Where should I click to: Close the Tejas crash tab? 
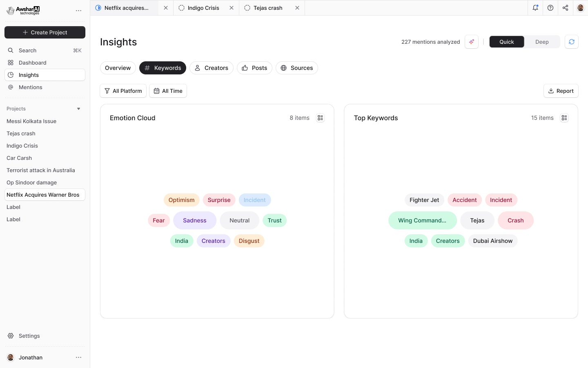(x=297, y=8)
